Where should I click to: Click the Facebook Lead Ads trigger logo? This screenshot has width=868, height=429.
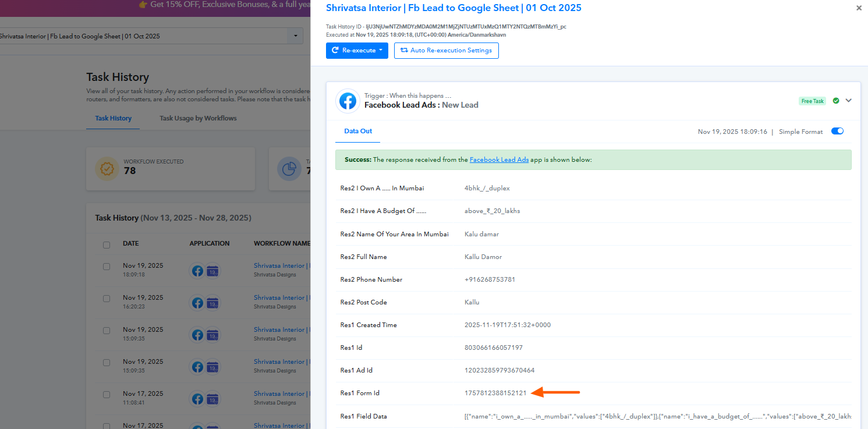point(348,101)
